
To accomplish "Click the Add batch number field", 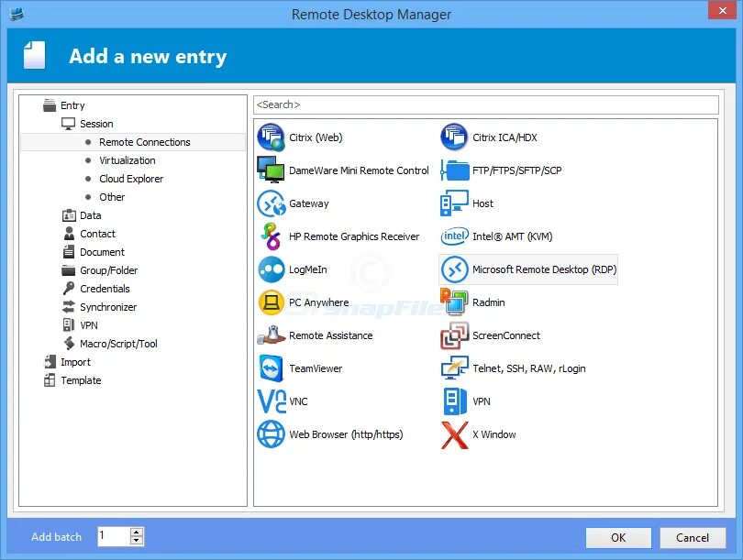I will (x=114, y=536).
